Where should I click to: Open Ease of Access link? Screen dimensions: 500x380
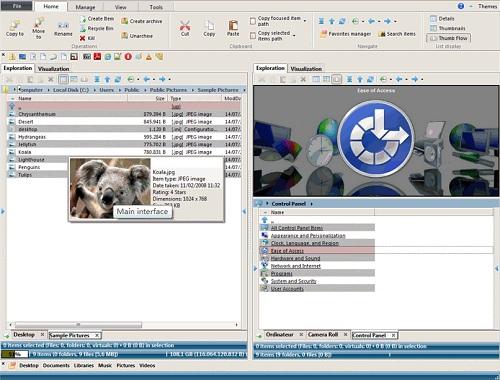click(x=287, y=251)
